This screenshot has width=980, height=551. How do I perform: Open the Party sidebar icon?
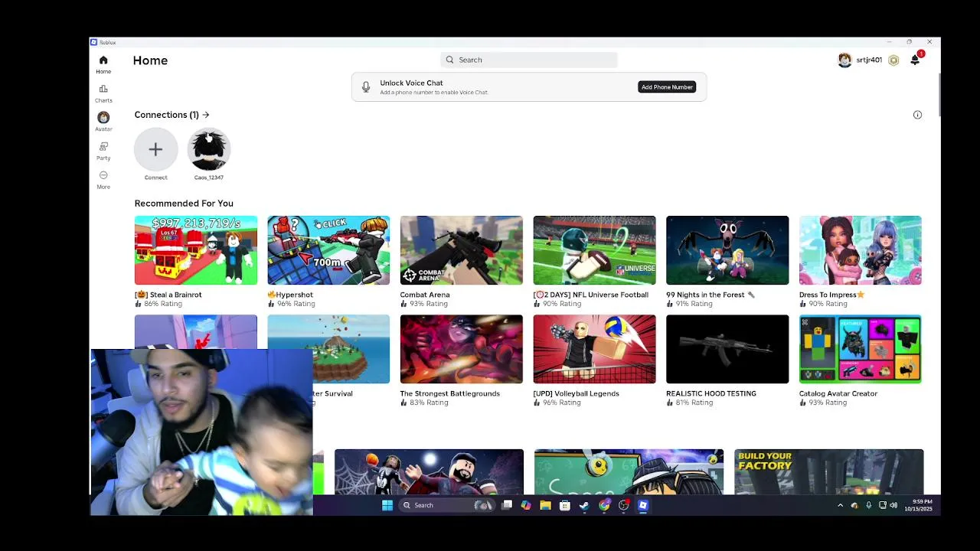tap(103, 146)
